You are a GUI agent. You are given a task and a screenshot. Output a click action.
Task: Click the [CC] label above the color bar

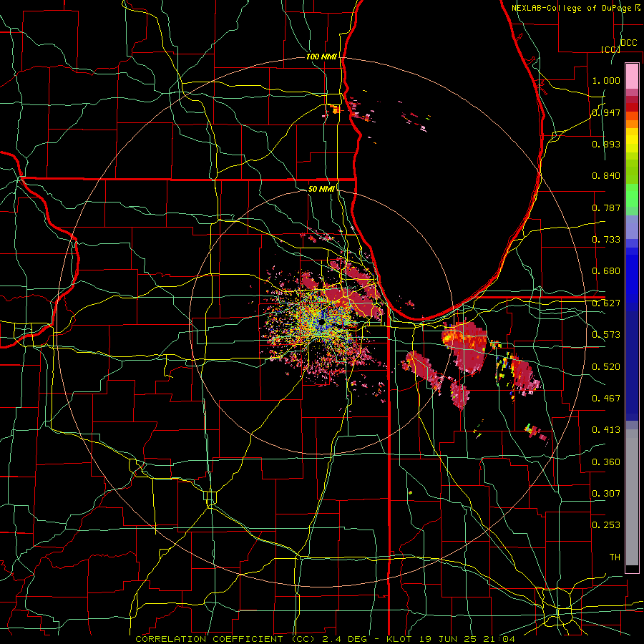pyautogui.click(x=610, y=49)
